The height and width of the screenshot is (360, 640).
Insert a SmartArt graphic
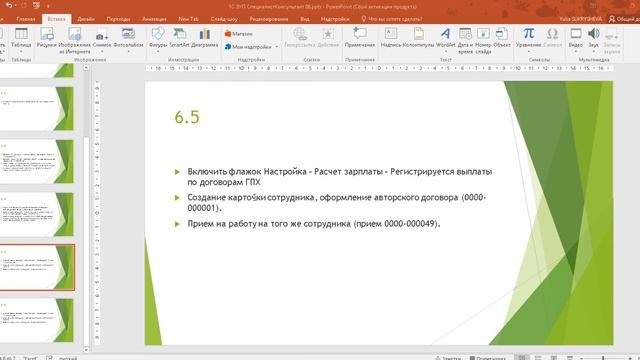point(180,38)
